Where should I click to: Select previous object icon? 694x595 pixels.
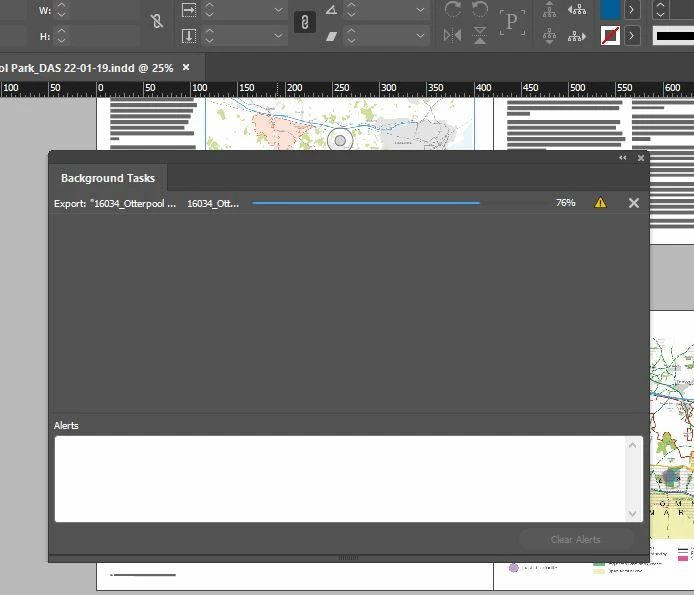577,9
